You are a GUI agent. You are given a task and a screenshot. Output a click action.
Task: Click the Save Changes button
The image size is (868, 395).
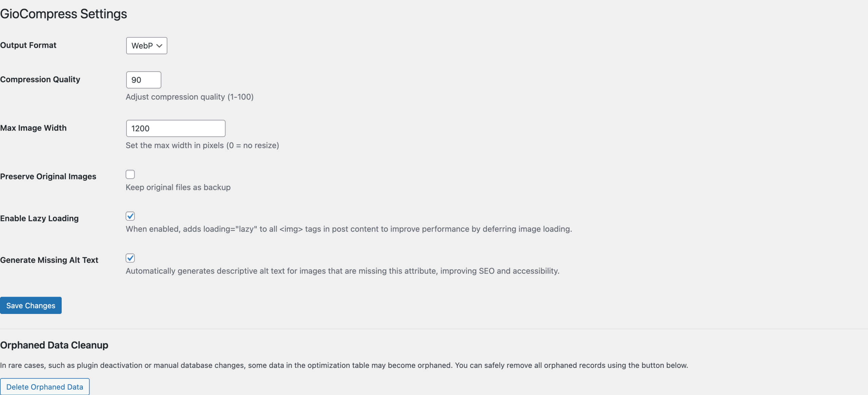(x=31, y=305)
